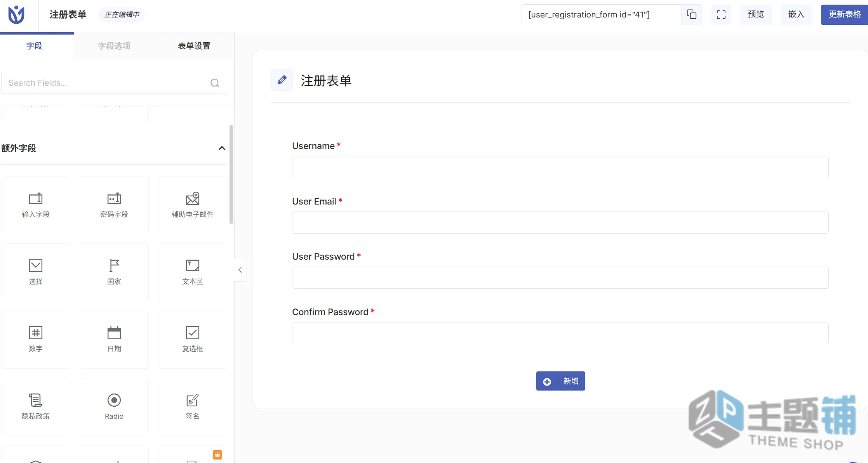Click the Confirm Password label
The width and height of the screenshot is (868, 463).
(x=330, y=312)
